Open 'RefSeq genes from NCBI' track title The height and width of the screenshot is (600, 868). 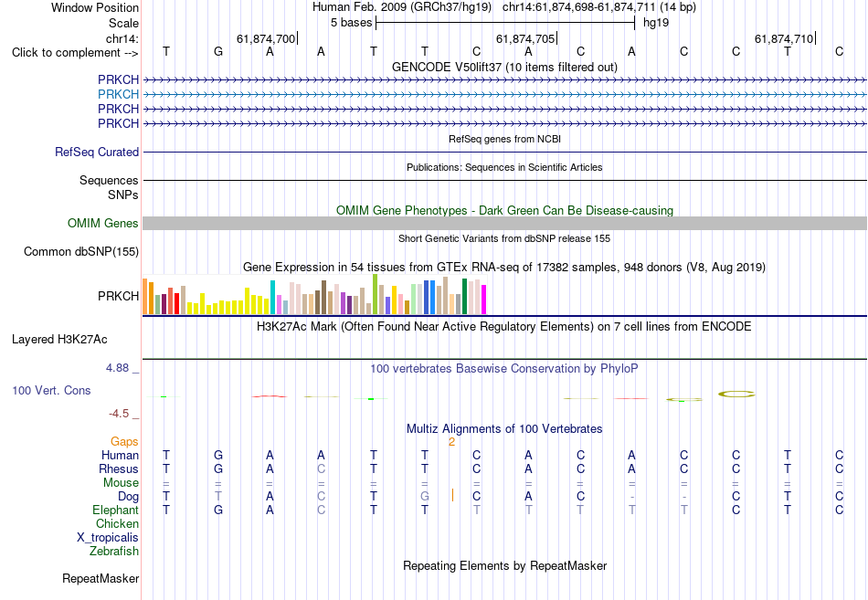(x=504, y=139)
